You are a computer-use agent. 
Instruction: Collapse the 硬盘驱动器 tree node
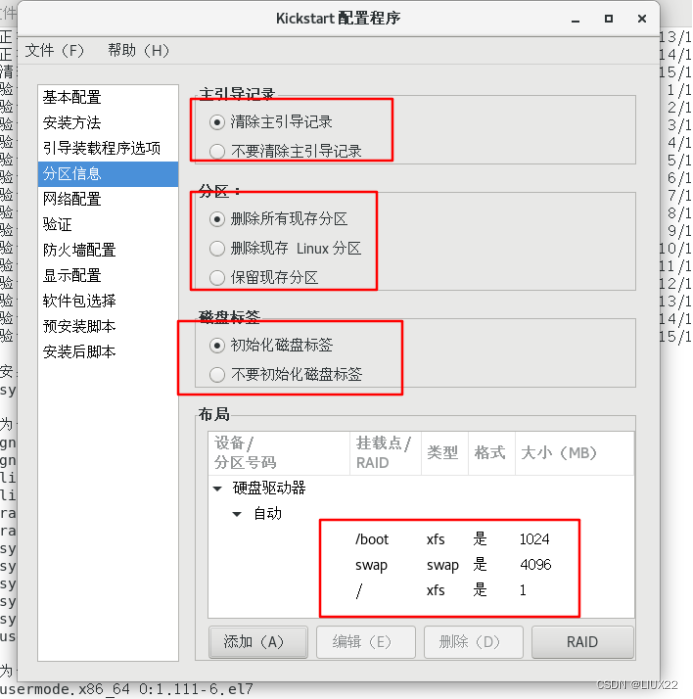(217, 489)
